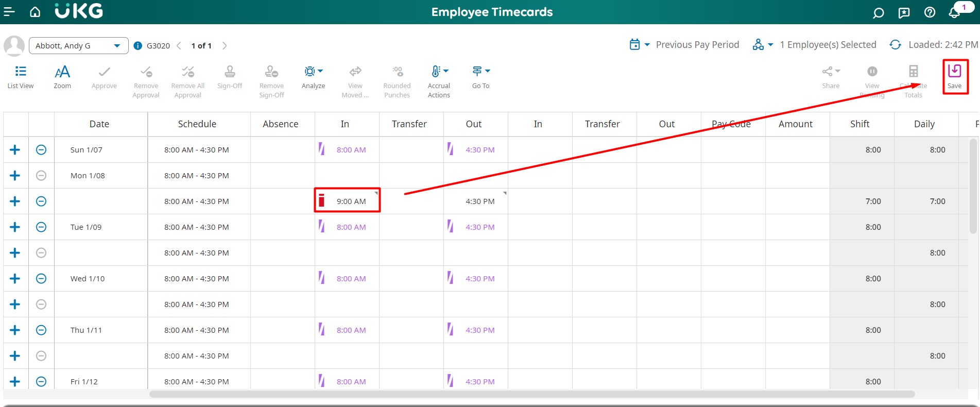Open the Go To menu
980x407 pixels.
(480, 77)
